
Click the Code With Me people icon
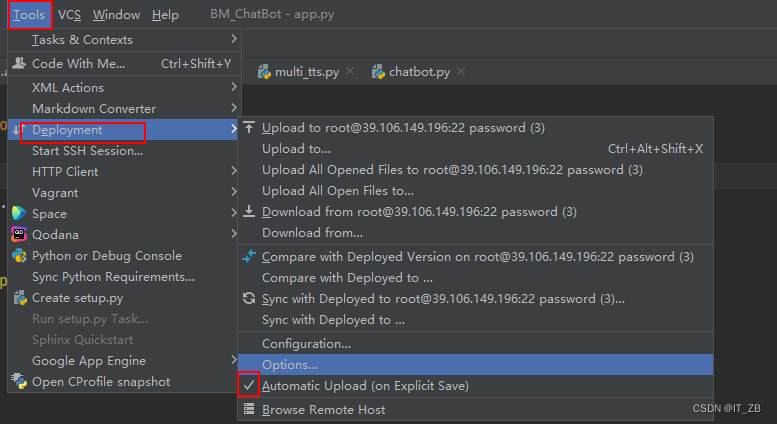tap(19, 63)
